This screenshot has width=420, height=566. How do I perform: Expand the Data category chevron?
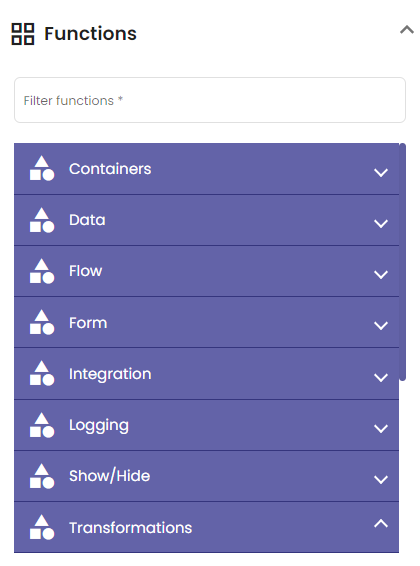[381, 224]
